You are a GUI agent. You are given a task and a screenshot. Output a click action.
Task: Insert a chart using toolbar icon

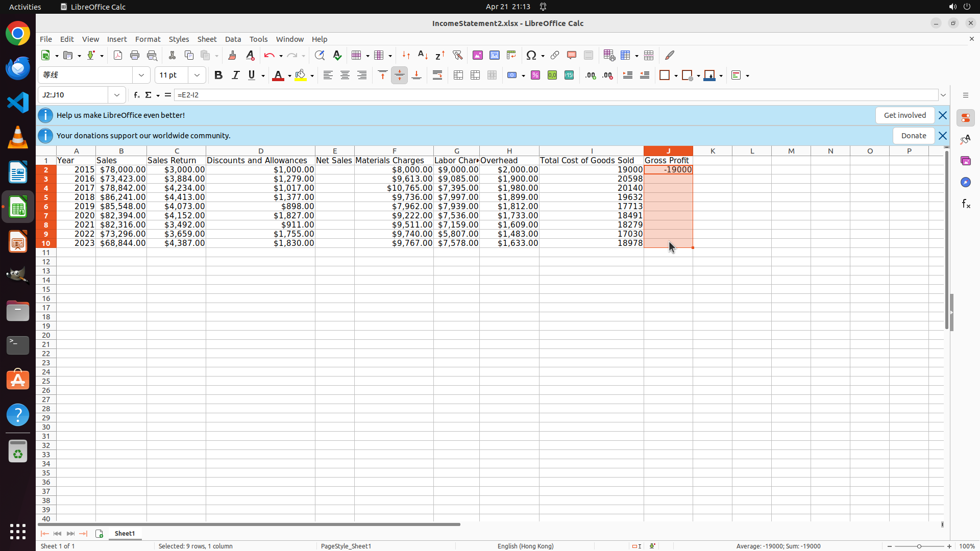[494, 55]
